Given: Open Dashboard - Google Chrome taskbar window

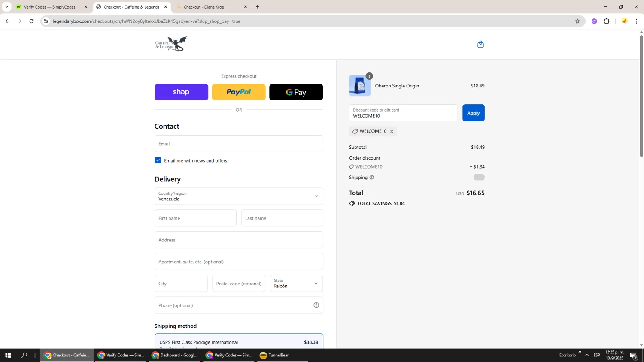Looking at the screenshot, I should tap(175, 355).
